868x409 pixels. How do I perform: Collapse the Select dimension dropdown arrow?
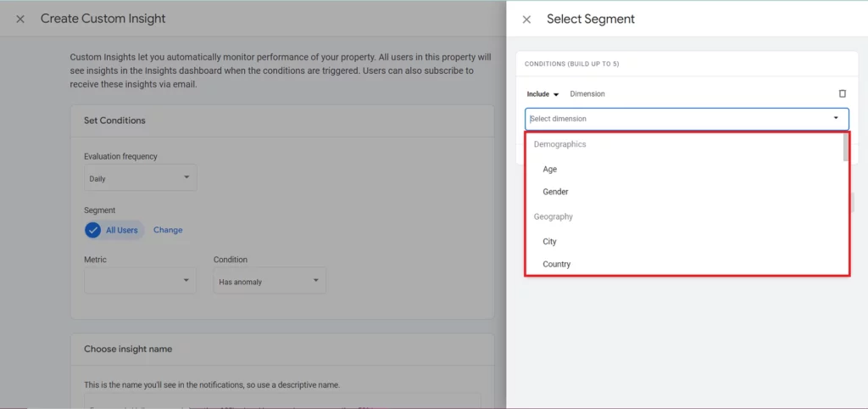(836, 119)
